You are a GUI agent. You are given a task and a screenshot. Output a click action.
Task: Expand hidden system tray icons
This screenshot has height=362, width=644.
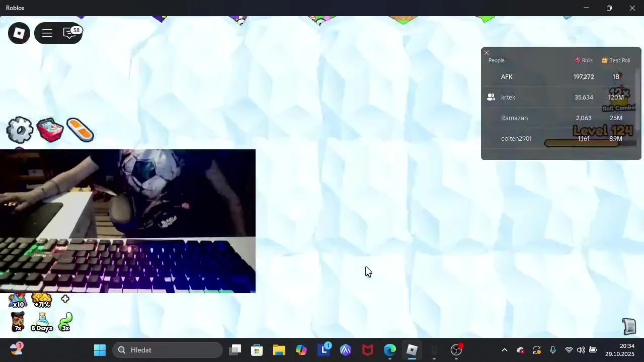pos(505,350)
